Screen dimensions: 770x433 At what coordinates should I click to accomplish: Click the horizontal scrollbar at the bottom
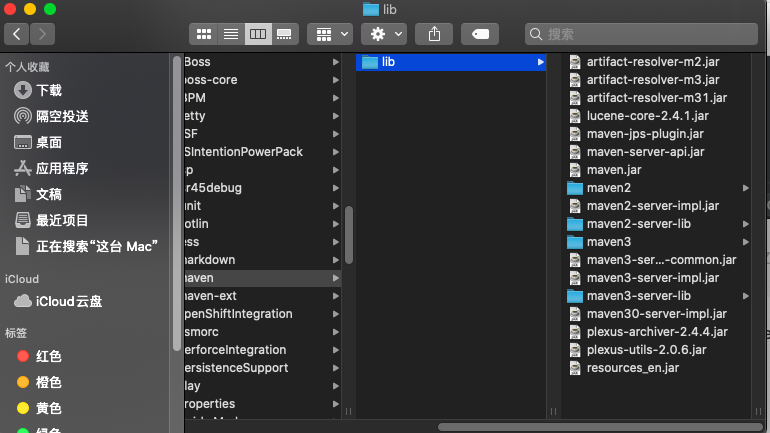click(600, 427)
